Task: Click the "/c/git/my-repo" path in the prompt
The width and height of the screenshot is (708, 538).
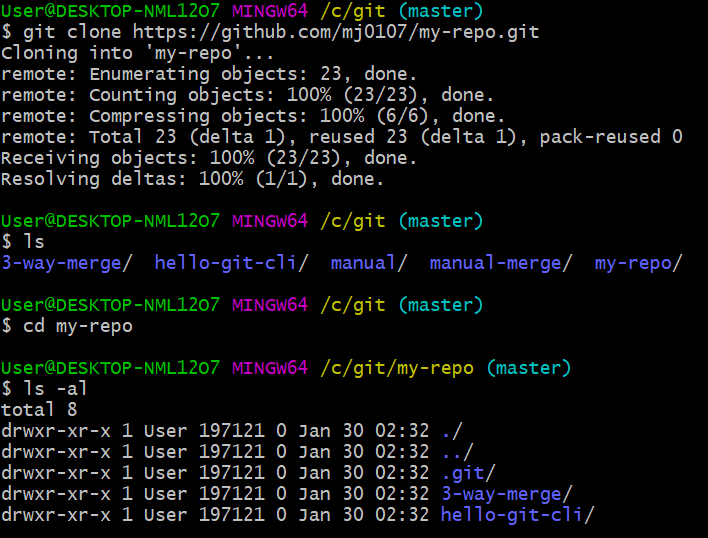Action: click(397, 368)
